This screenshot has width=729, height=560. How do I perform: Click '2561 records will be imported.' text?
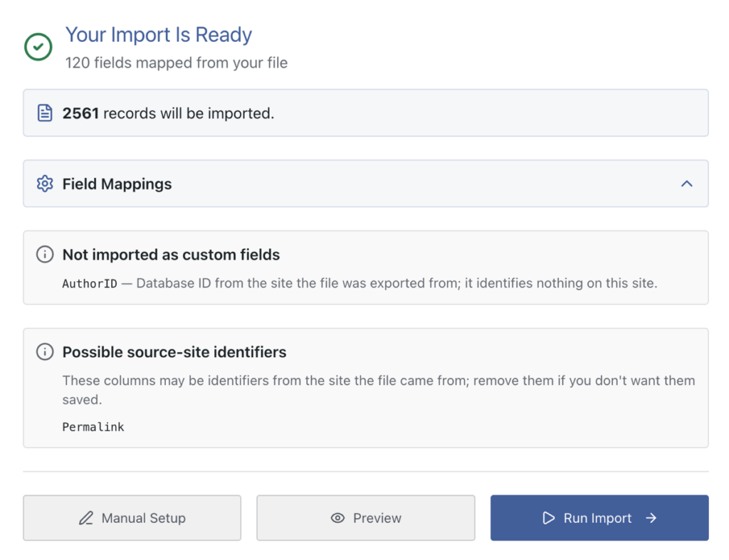click(x=168, y=113)
